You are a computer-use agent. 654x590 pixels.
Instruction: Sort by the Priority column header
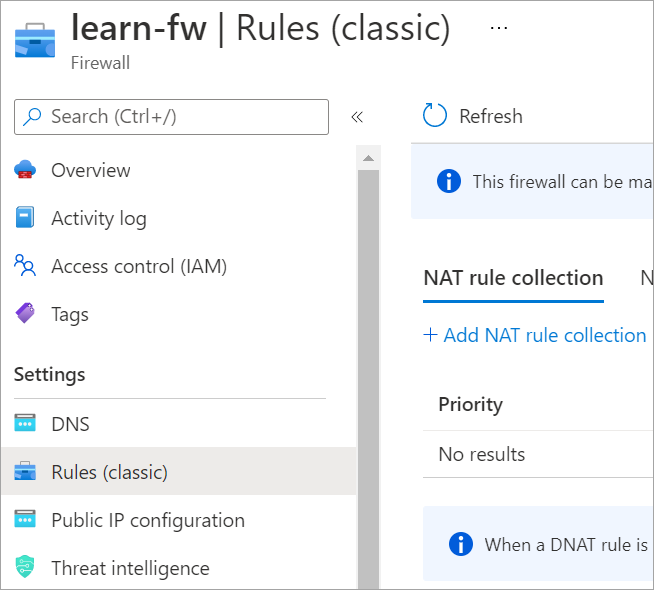470,405
